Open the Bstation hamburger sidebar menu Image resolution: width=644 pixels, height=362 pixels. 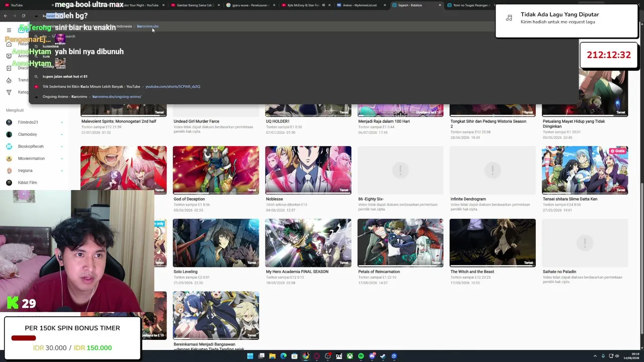click(x=9, y=30)
